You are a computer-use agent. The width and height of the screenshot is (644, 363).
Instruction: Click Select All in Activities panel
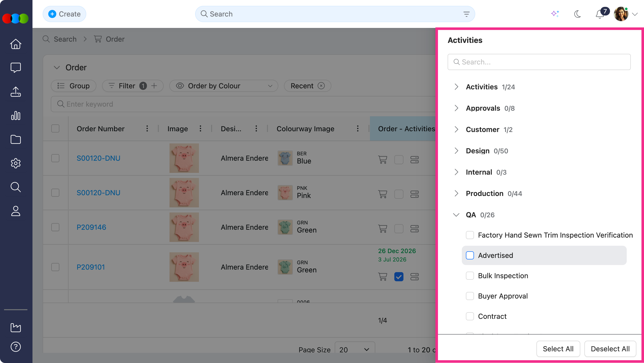(558, 349)
